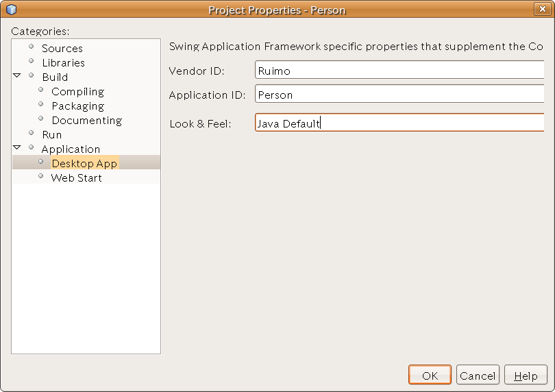Click the window icon in the title bar
This screenshot has width=555, height=392.
pyautogui.click(x=10, y=10)
